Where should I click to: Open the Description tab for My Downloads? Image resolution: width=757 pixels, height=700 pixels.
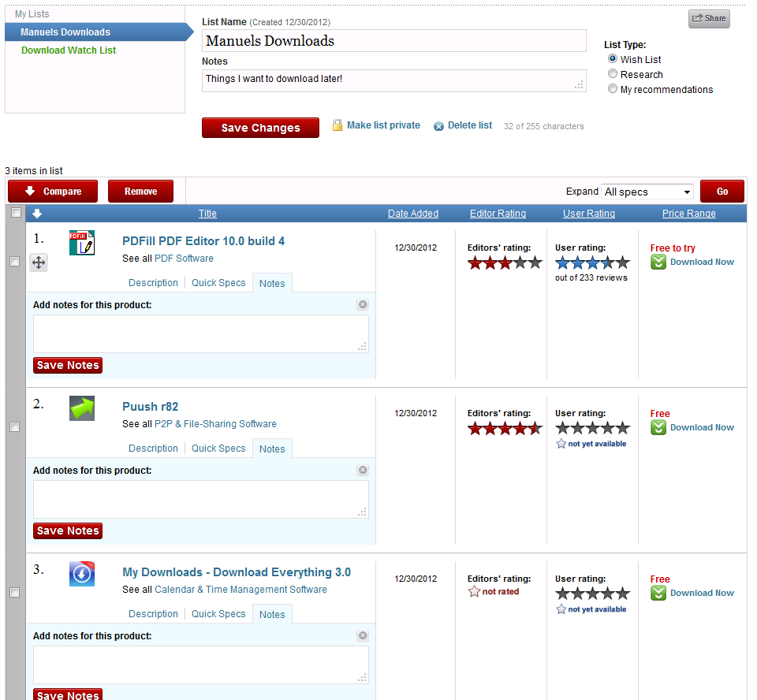point(153,614)
